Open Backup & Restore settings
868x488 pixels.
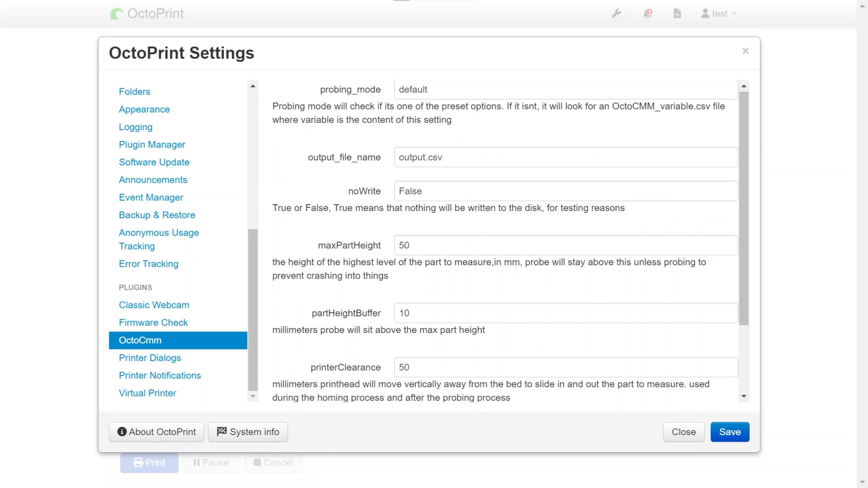[x=157, y=215]
